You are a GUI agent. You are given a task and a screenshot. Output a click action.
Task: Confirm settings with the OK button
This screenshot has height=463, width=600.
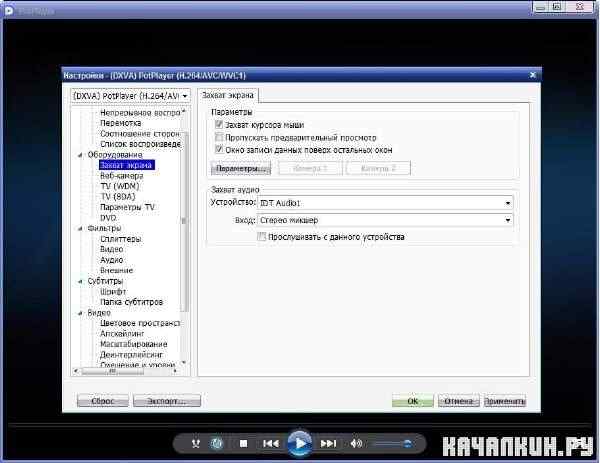(412, 401)
